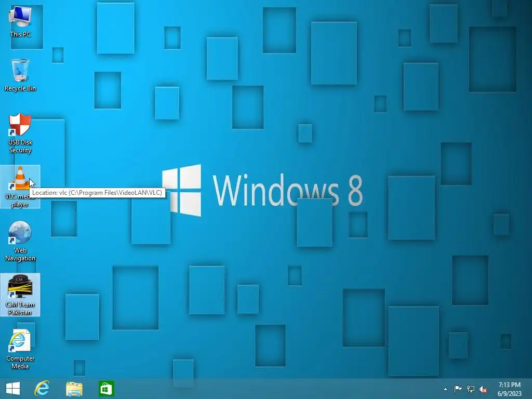Click the "USB Disk Security" label text
532x399 pixels.
[x=20, y=146]
